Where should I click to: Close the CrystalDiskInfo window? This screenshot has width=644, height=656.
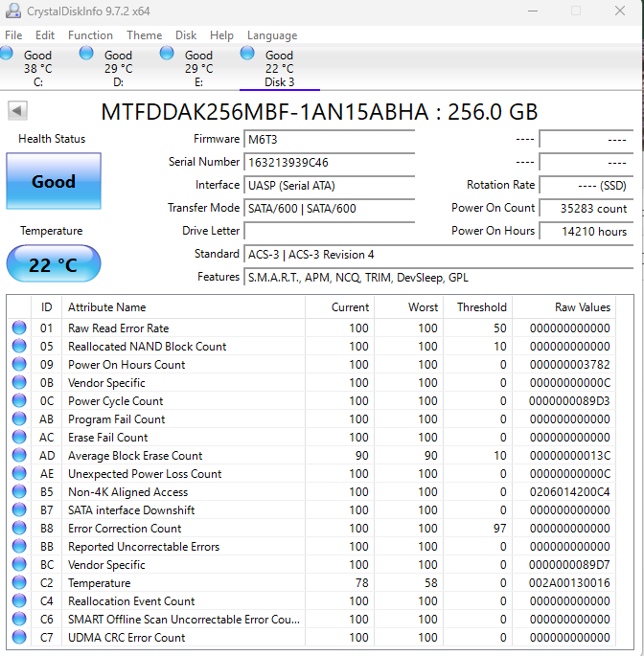tap(620, 11)
